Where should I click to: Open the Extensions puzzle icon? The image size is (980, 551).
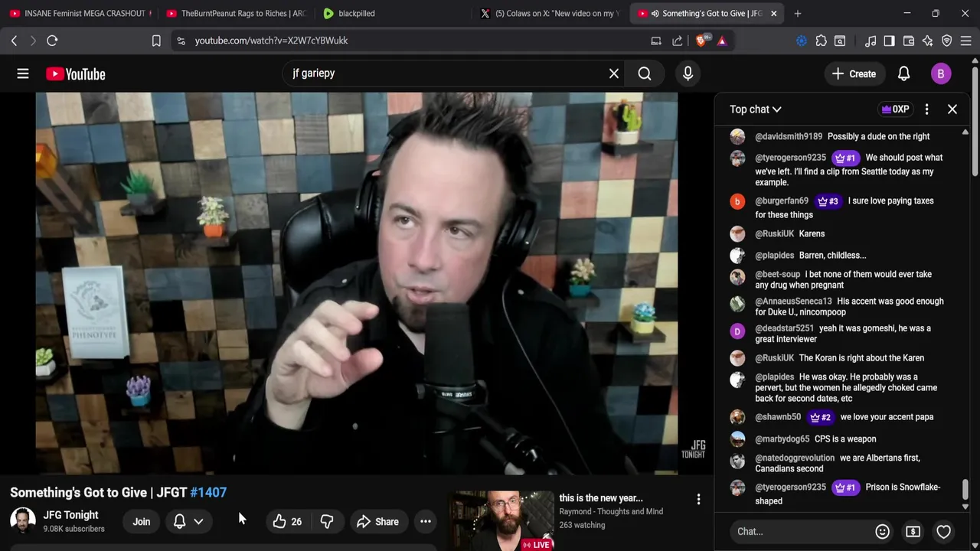tap(821, 41)
